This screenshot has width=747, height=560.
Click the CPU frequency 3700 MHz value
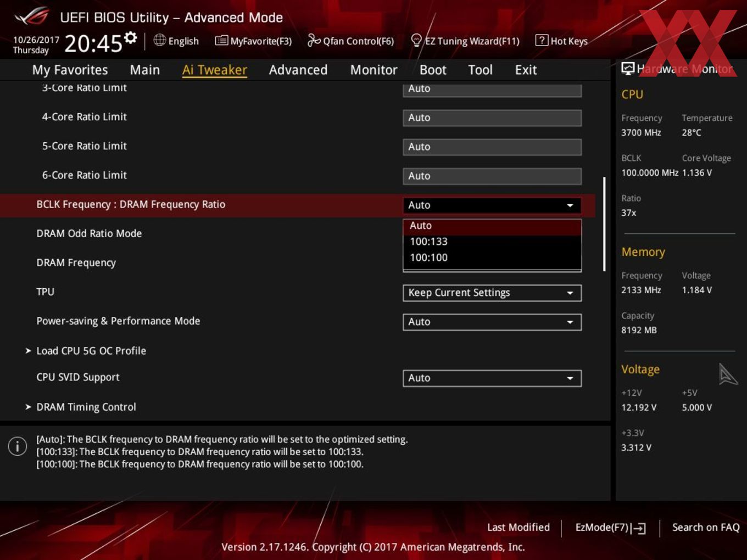[x=641, y=133]
